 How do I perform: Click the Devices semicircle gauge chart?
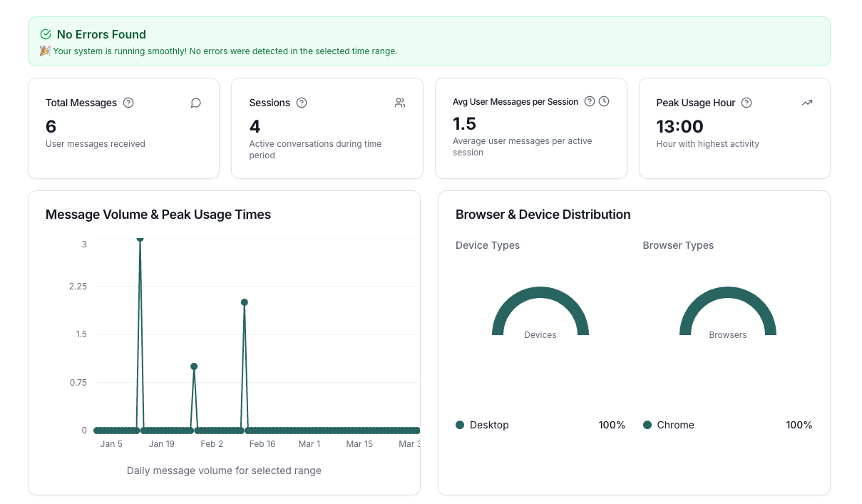point(540,311)
